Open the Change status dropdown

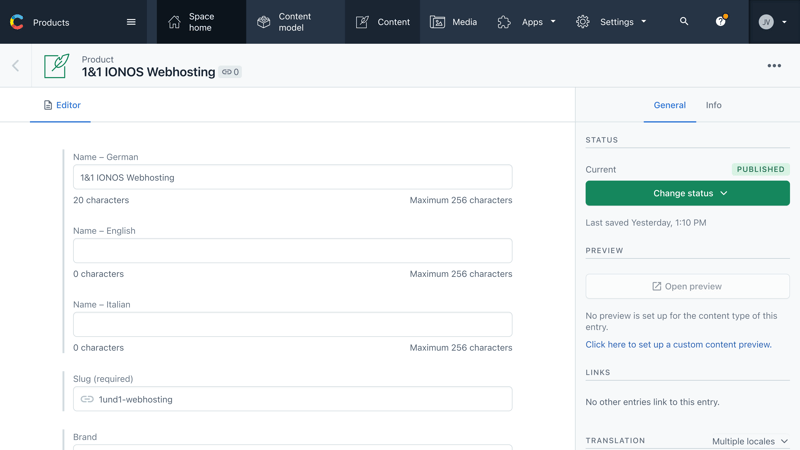(687, 193)
